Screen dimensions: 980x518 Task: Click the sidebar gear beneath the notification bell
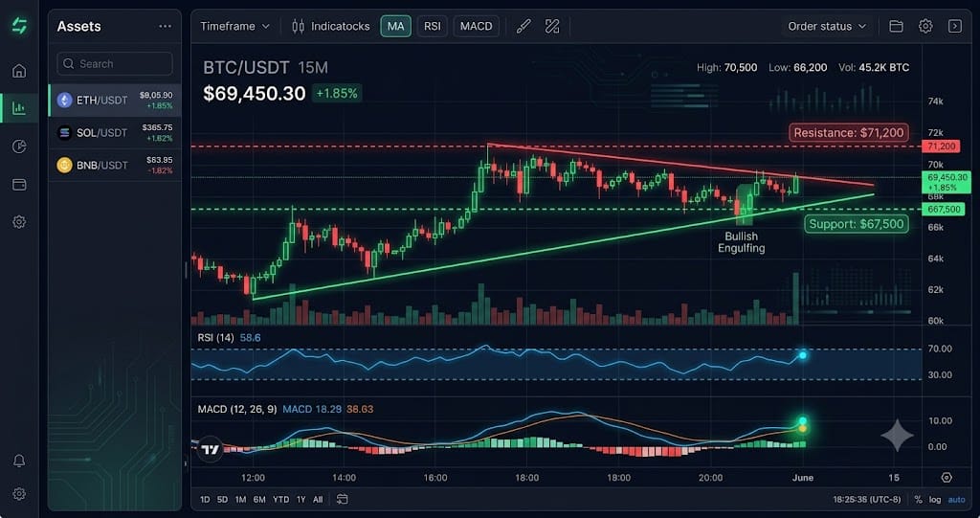[19, 494]
